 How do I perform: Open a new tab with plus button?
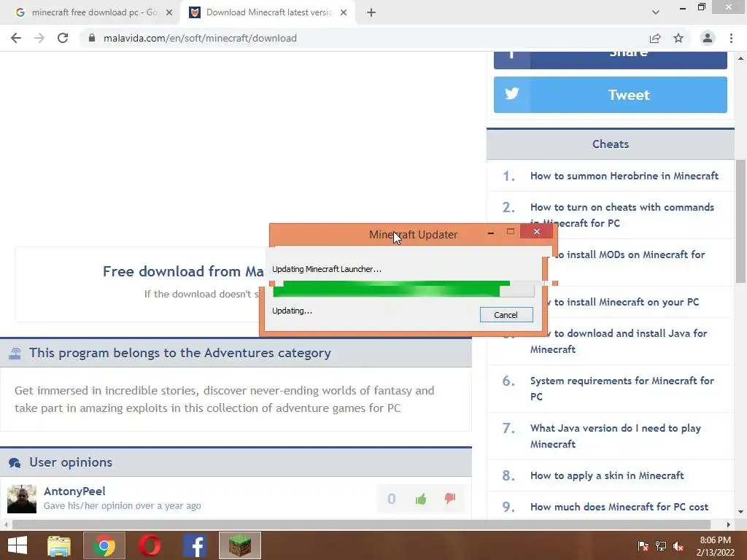(371, 13)
